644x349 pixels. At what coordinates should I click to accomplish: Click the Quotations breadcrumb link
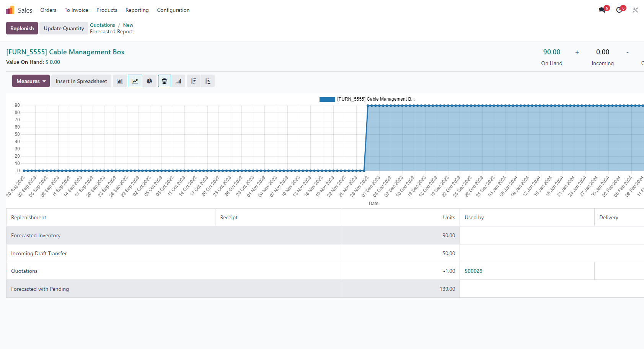(x=102, y=25)
